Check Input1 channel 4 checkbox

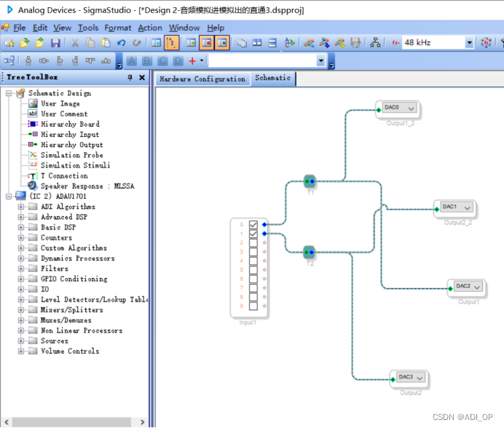coord(253,261)
